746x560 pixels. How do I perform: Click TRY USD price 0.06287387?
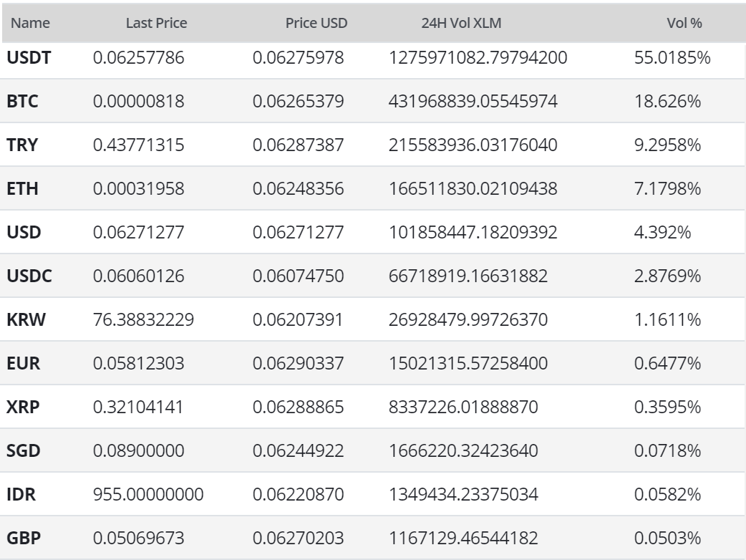[x=299, y=145]
